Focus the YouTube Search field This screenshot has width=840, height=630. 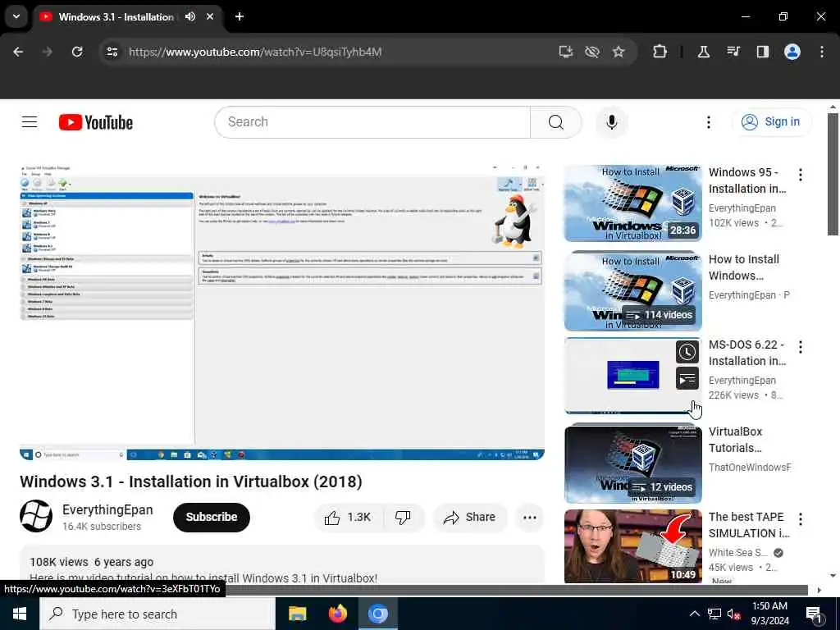click(x=372, y=122)
